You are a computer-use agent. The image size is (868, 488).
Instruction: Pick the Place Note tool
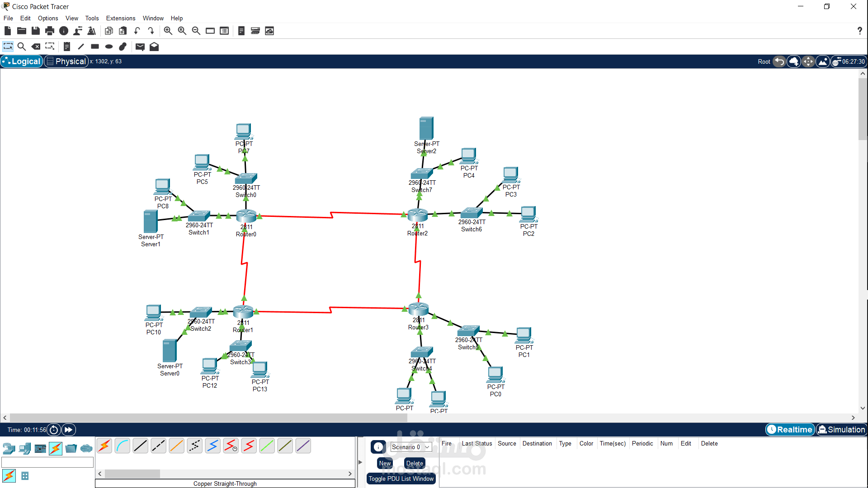tap(67, 47)
